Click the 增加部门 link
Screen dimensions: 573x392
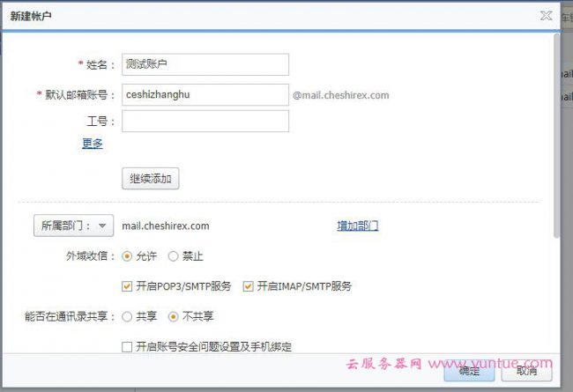tap(357, 226)
